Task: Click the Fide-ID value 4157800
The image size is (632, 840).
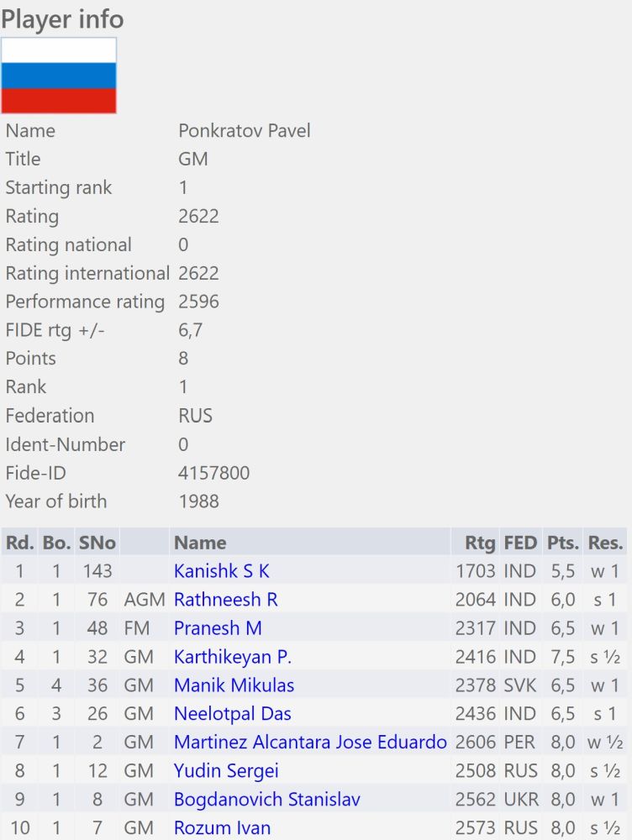Action: [x=213, y=473]
